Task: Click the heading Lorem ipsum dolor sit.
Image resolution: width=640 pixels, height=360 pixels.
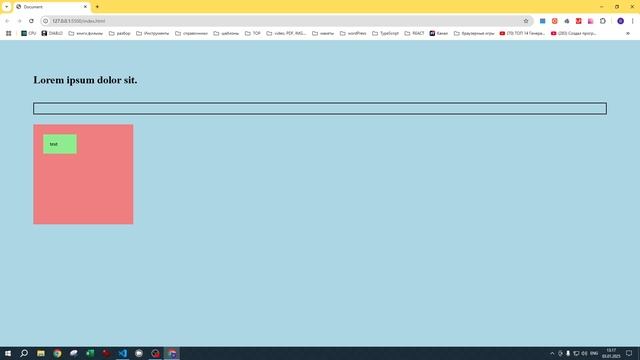Action: coord(85,80)
